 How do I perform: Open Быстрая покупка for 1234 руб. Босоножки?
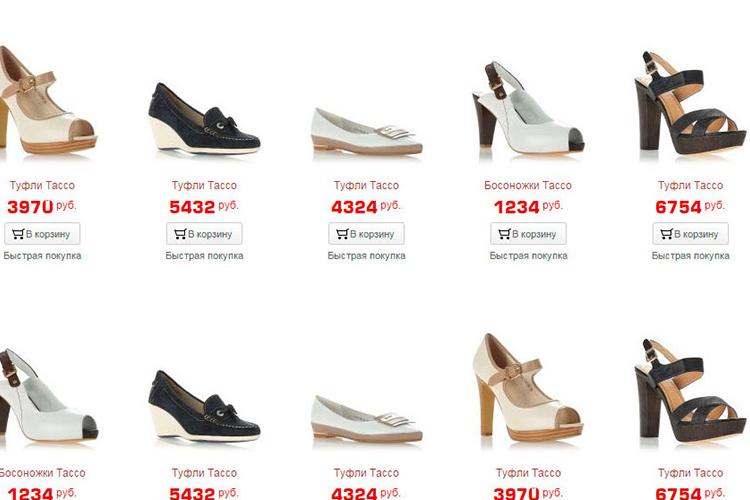529,256
